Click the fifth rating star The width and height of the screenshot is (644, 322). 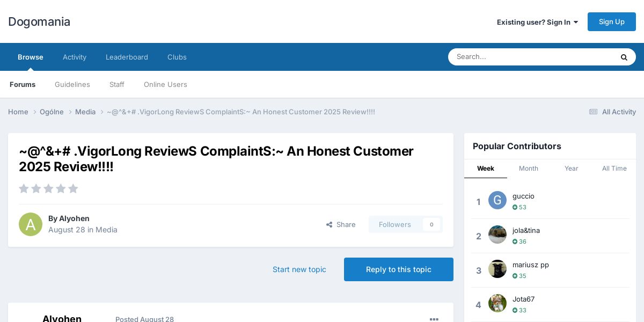73,188
